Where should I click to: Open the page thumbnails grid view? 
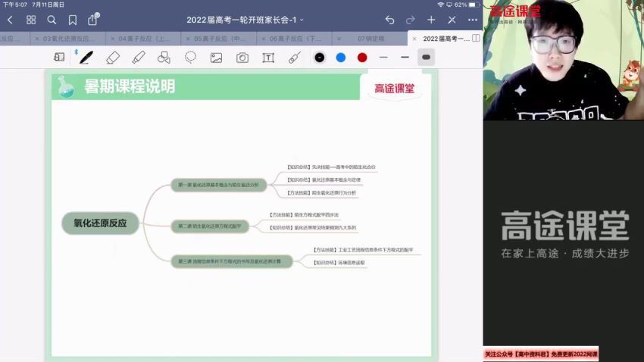31,20
